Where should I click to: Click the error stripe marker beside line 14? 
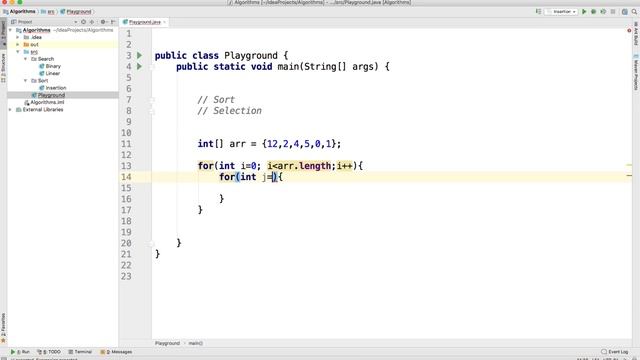[x=629, y=176]
